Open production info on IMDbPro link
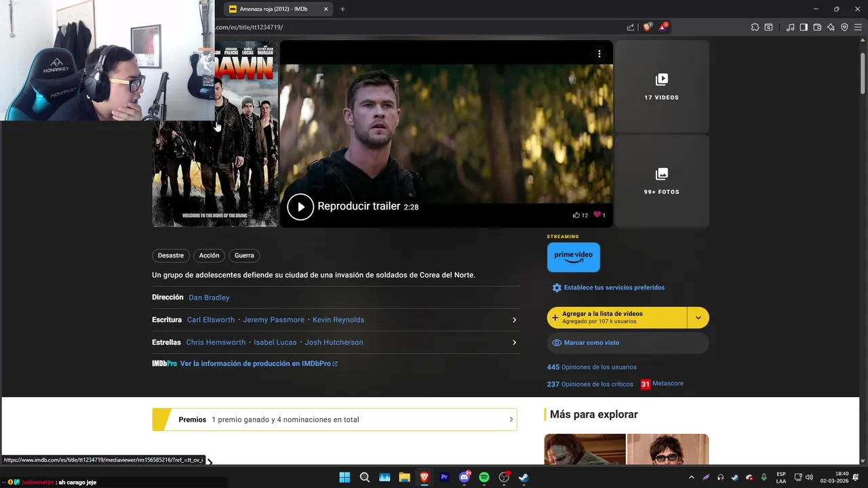868x488 pixels. pyautogui.click(x=258, y=364)
